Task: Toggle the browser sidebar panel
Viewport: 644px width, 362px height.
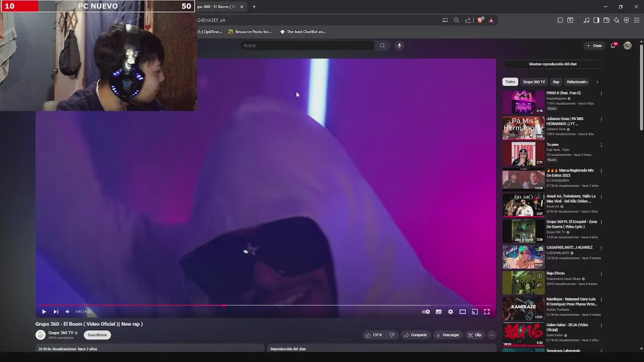Action: coord(596,20)
